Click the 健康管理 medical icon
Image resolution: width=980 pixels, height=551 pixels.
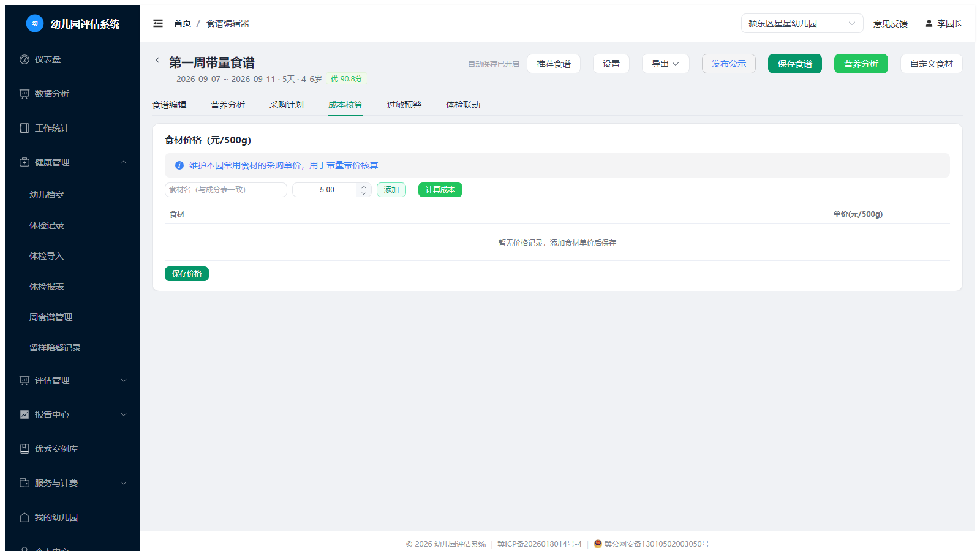tap(24, 162)
